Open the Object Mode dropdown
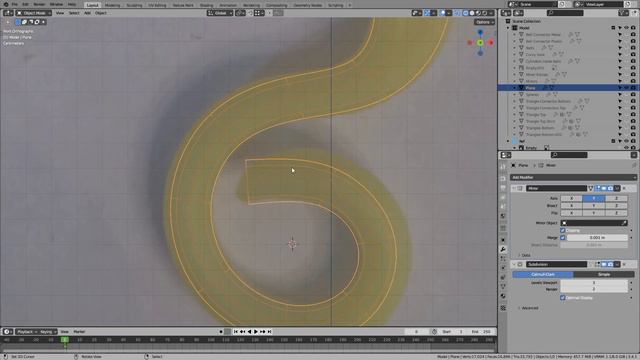 tap(33, 13)
